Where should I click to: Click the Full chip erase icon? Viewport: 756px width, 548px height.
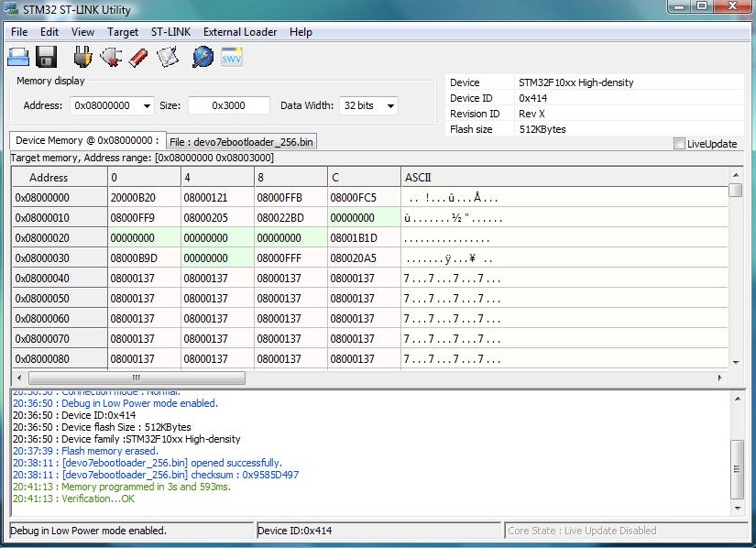click(138, 57)
